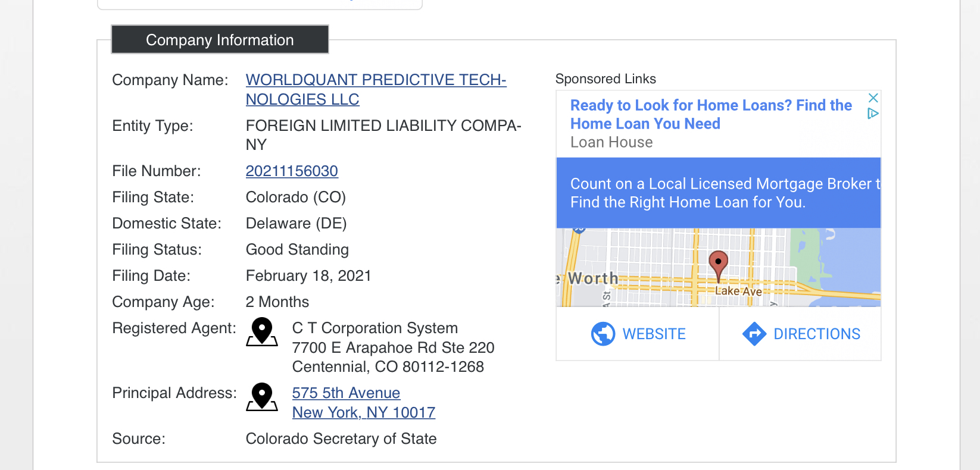Click 'Loan House' advertiser name
This screenshot has height=470, width=980.
coord(611,142)
